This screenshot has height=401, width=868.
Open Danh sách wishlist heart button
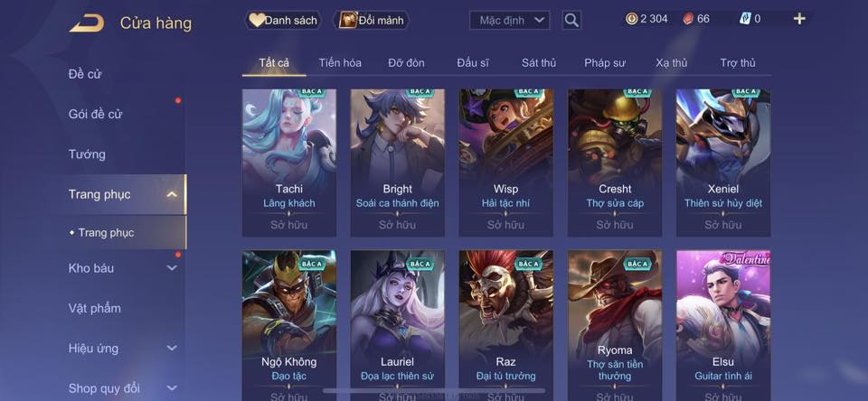tap(283, 21)
